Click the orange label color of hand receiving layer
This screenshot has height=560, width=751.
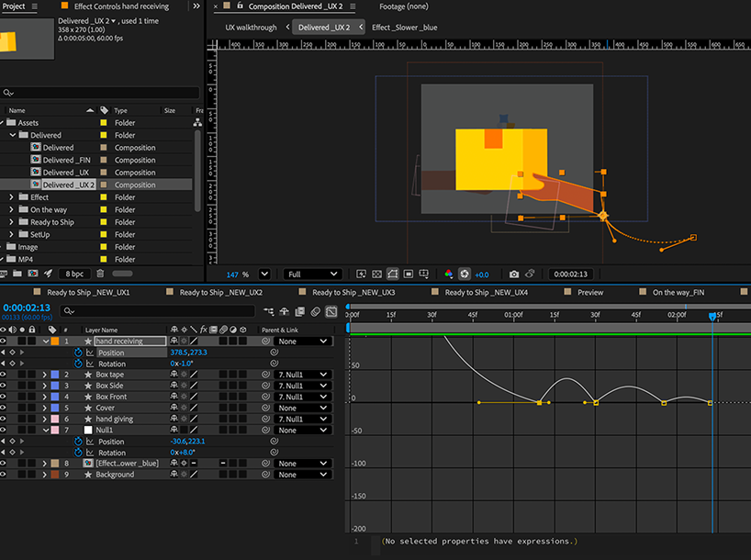pyautogui.click(x=55, y=342)
